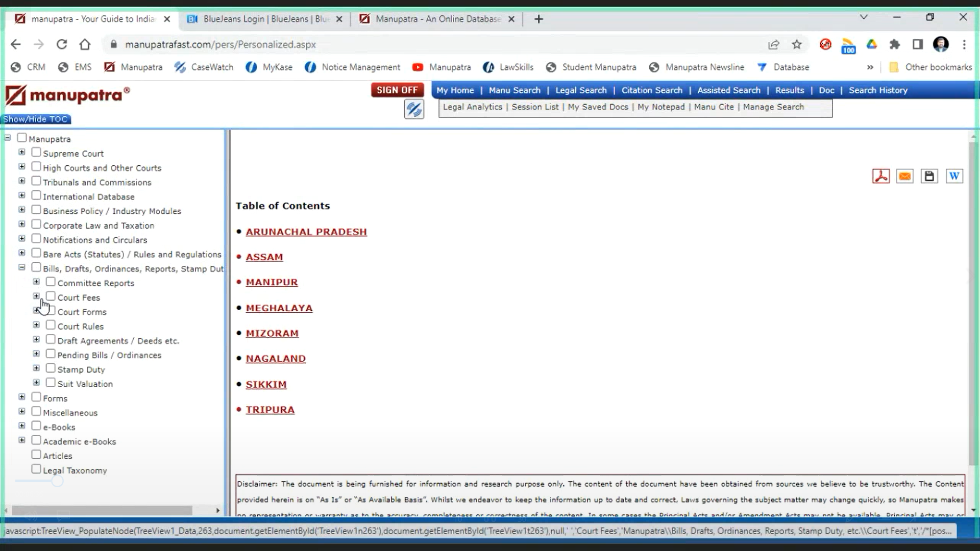Go to the browser home page
The image size is (980, 551).
coord(85,44)
